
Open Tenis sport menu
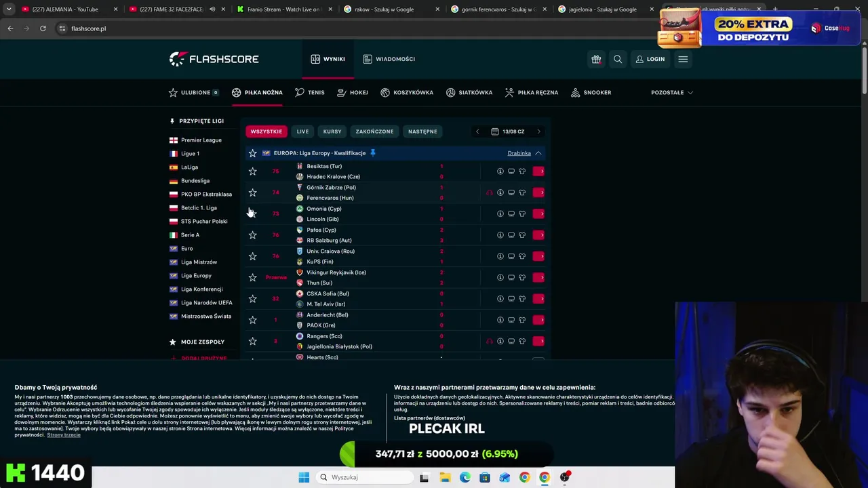click(x=310, y=92)
